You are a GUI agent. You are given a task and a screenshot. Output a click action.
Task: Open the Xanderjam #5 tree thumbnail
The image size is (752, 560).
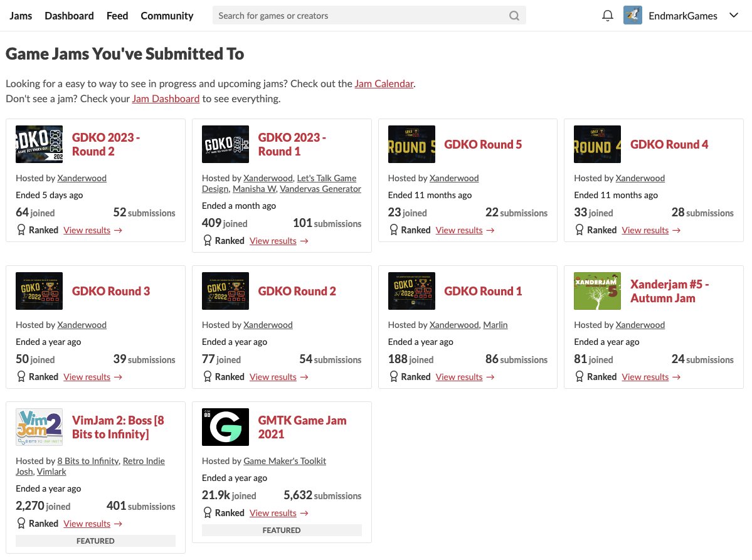(598, 291)
